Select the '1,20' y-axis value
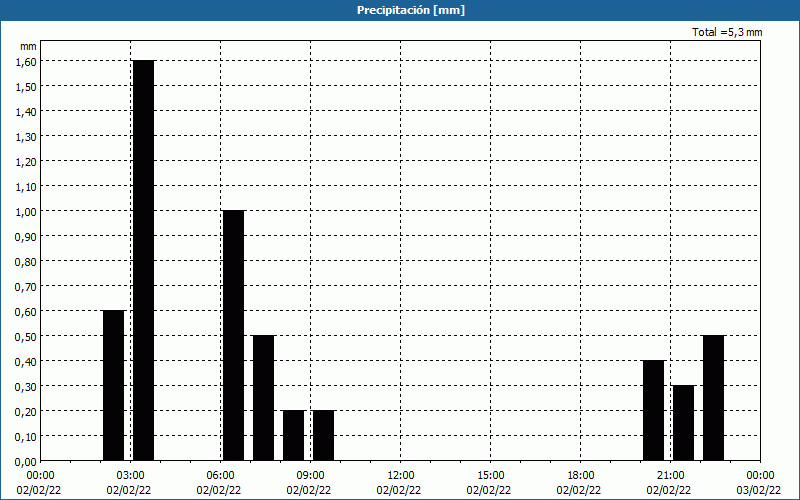800x500 pixels. pos(26,161)
